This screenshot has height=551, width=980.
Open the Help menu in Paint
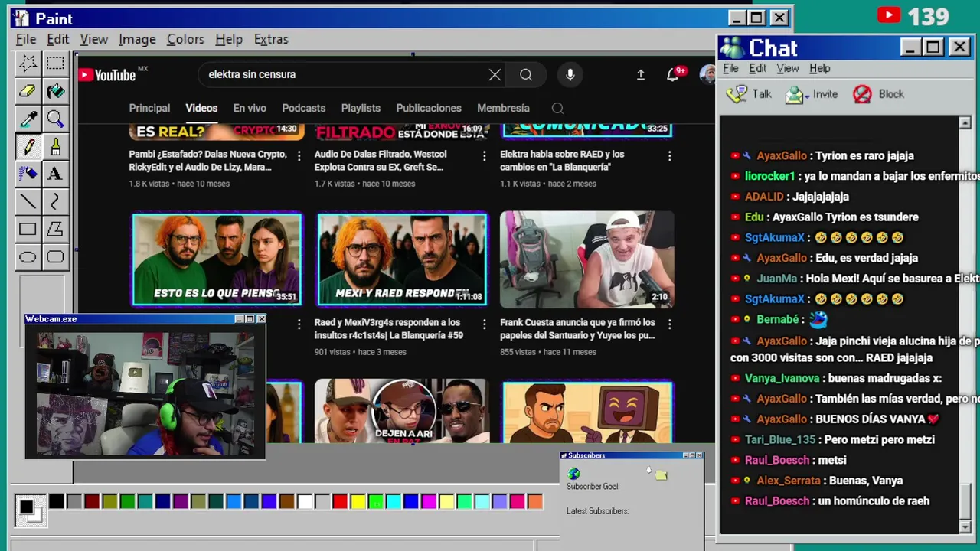pos(229,39)
